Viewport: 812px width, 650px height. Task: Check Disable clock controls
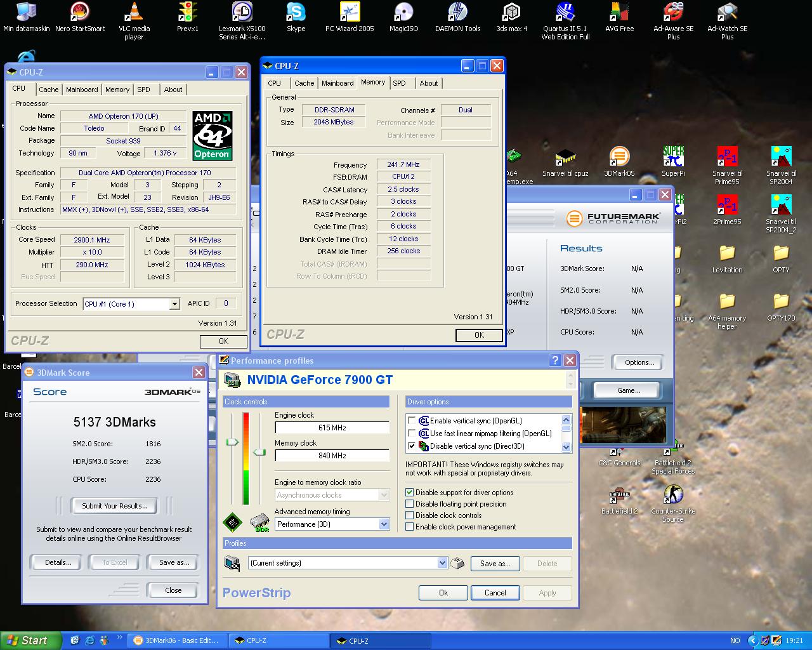[410, 515]
